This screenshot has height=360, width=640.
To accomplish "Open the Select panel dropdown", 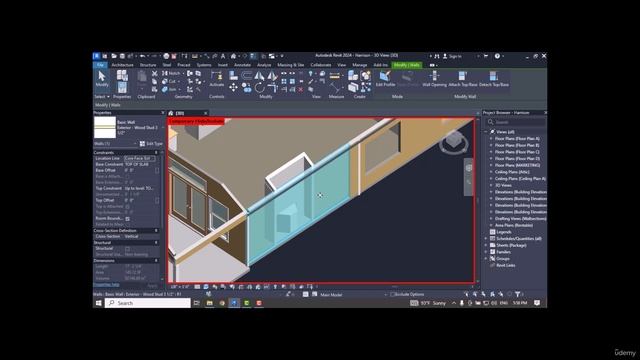I will coord(102,97).
